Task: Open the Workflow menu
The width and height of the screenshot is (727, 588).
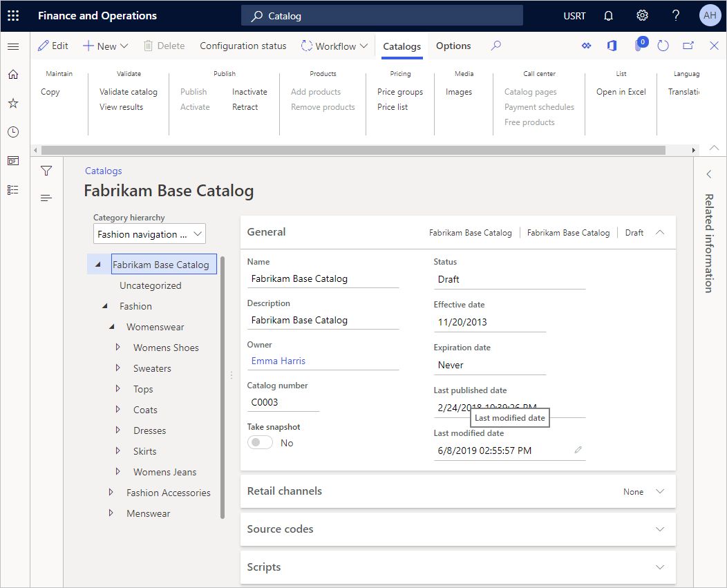Action: click(x=335, y=46)
